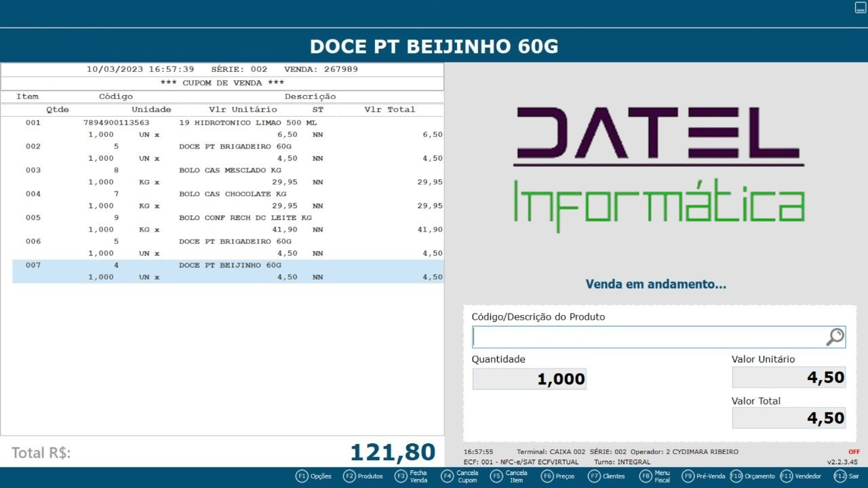Open the F8 Menu Fiscal
868x488 pixels.
tap(646, 476)
